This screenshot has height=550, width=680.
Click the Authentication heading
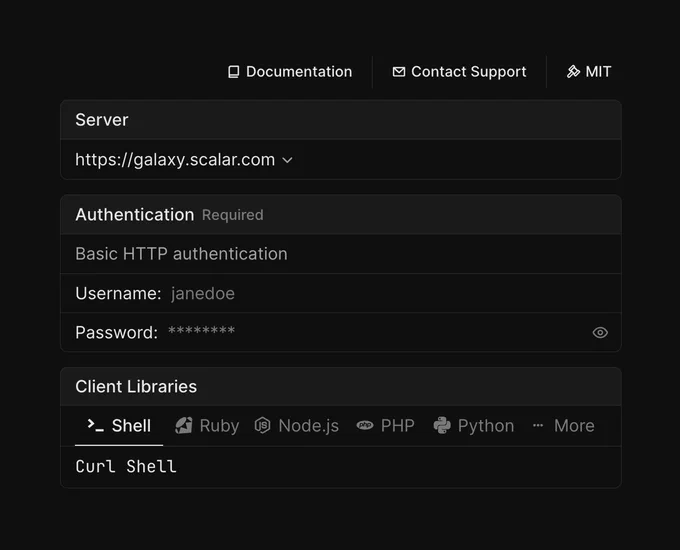[134, 215]
